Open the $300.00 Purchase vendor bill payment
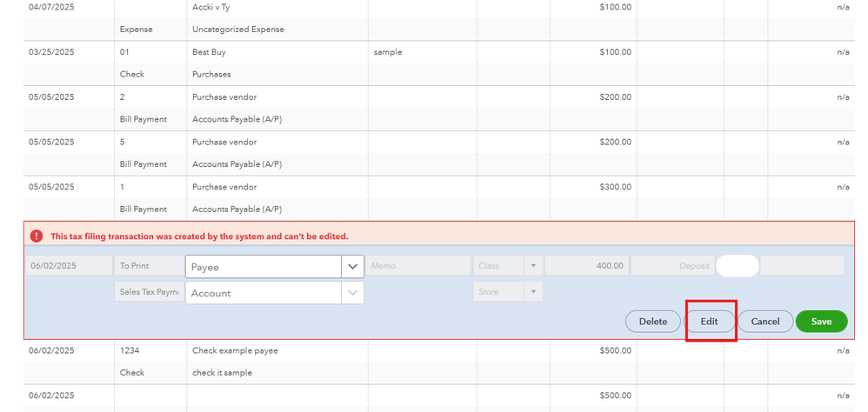This screenshot has height=412, width=868. click(x=224, y=187)
